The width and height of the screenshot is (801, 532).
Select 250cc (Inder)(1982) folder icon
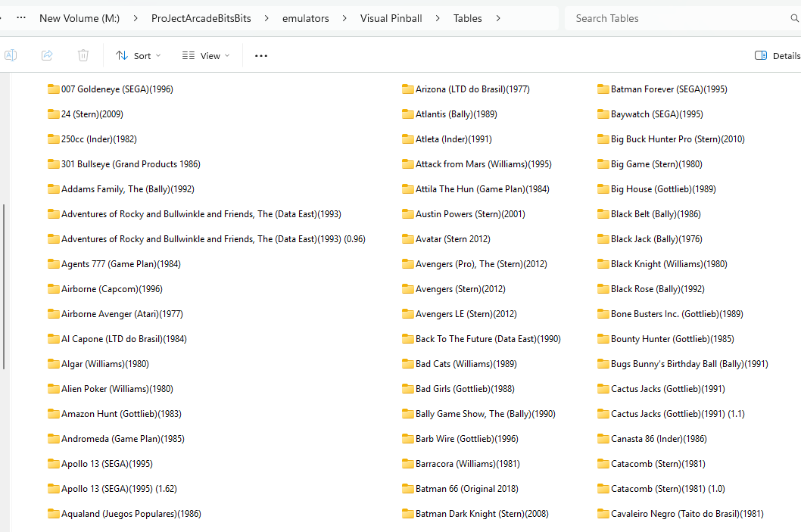pyautogui.click(x=53, y=139)
